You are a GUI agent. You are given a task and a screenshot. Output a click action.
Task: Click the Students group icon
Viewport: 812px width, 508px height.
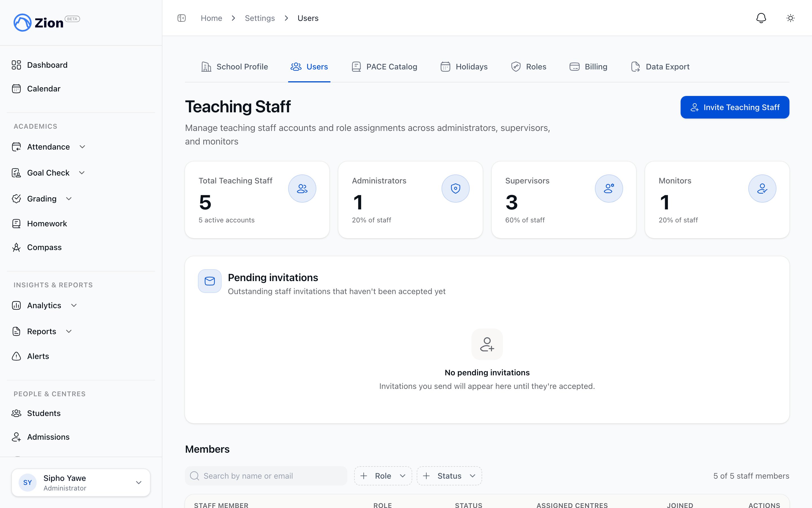click(16, 413)
